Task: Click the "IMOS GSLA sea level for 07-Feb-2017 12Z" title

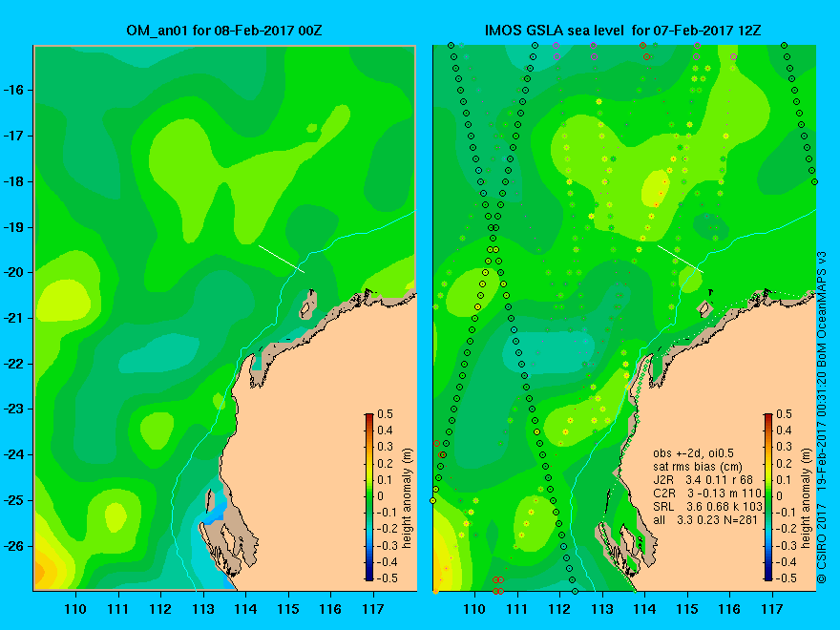Action: (x=622, y=31)
